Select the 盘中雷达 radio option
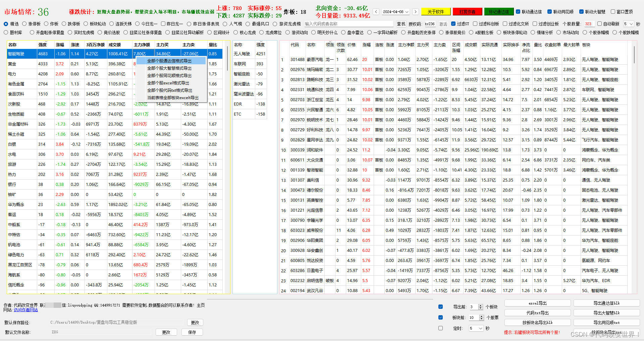Screen dimensions: 644x341 [343, 32]
